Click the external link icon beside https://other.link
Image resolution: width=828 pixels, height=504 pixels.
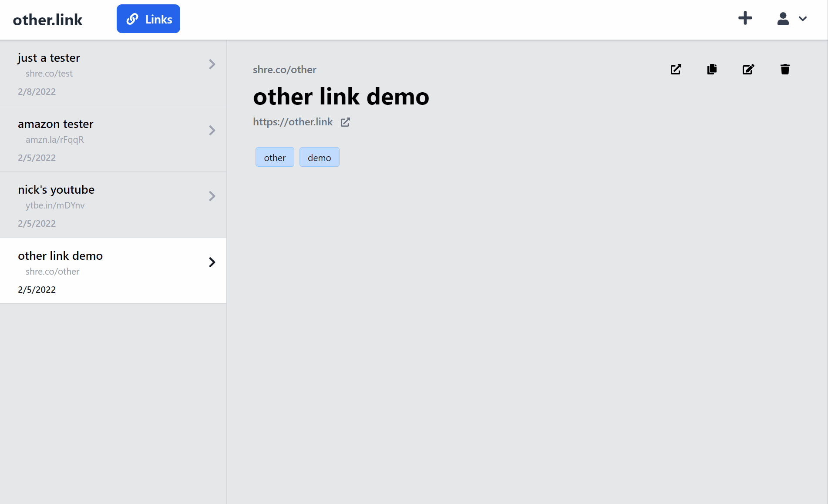345,122
